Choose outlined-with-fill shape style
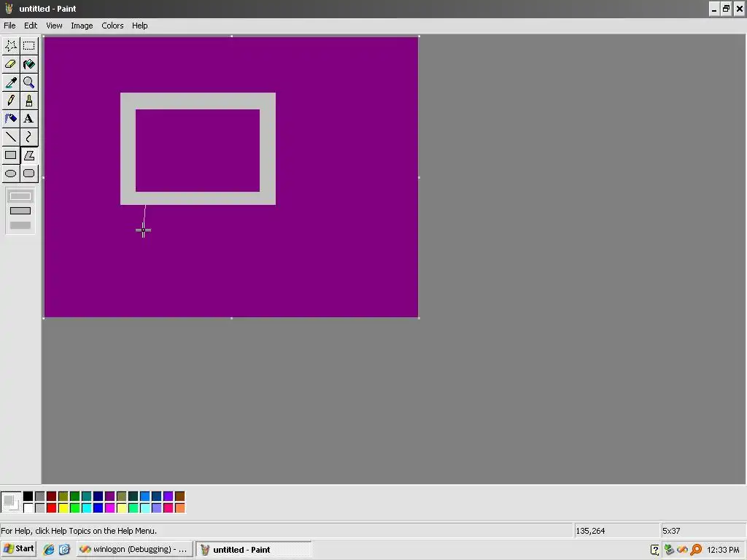Image resolution: width=747 pixels, height=560 pixels. click(20, 211)
